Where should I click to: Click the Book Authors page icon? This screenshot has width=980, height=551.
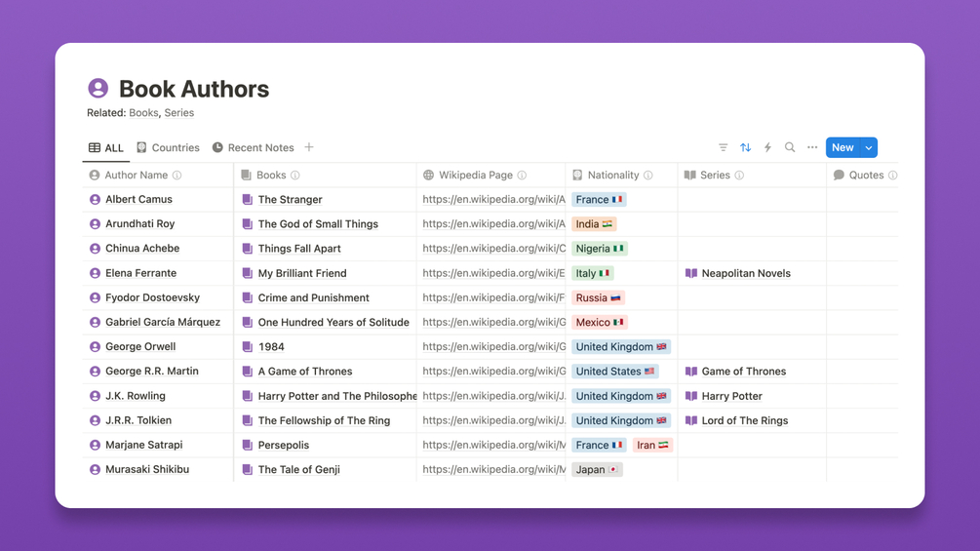(98, 88)
